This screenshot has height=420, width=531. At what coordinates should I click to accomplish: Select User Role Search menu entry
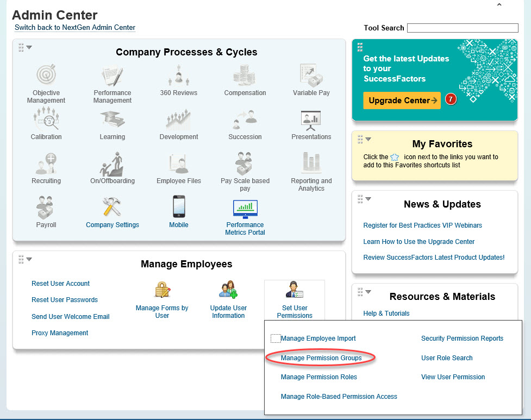[x=447, y=358]
